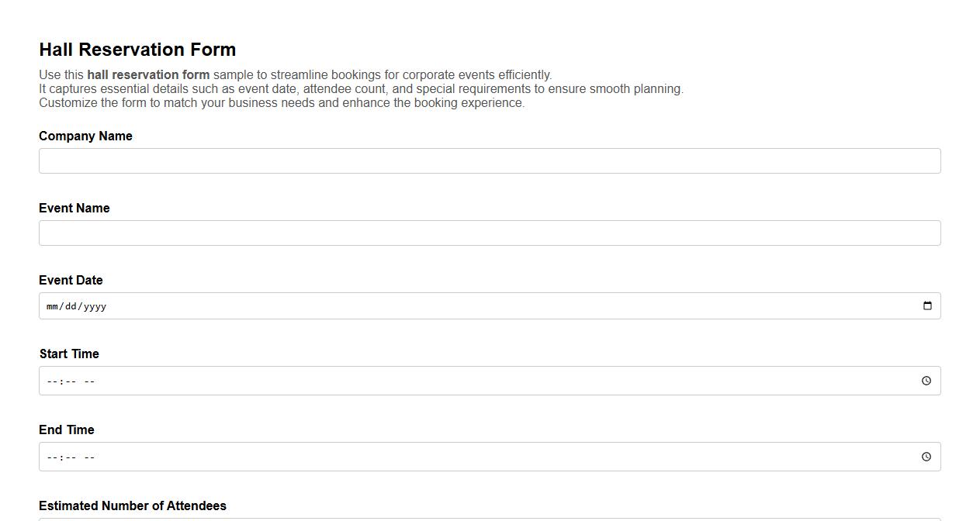The height and width of the screenshot is (521, 980).
Task: Open the Event Date calendar picker icon
Action: tap(926, 305)
